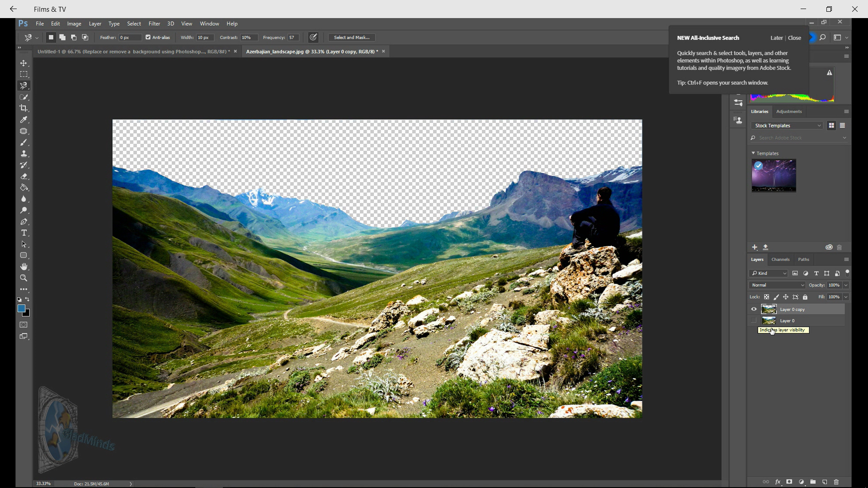Open the Layers panel flyout menu
This screenshot has width=868, height=488.
(x=846, y=259)
